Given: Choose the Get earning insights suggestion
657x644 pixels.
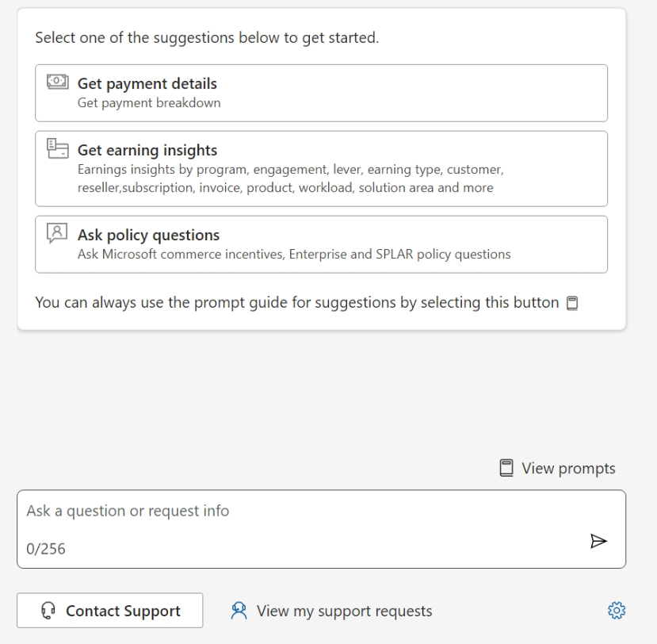Looking at the screenshot, I should coord(321,168).
